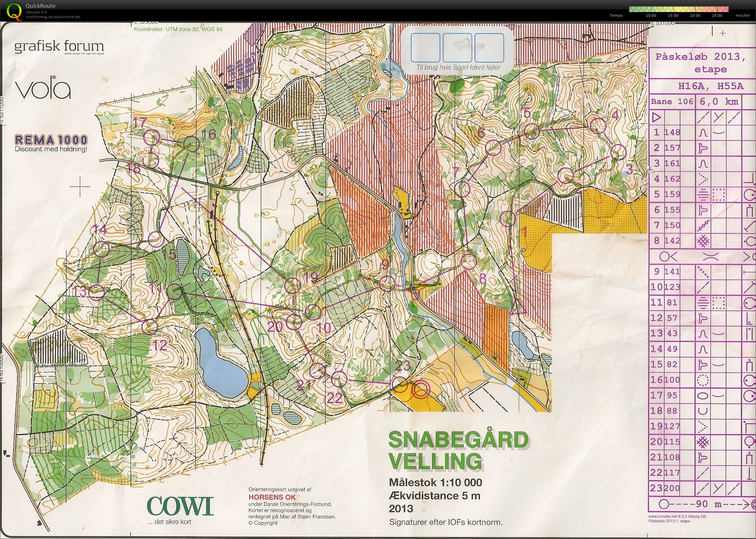Select control circle 22 on the map
Screen dimensions: 756x539
[339, 379]
